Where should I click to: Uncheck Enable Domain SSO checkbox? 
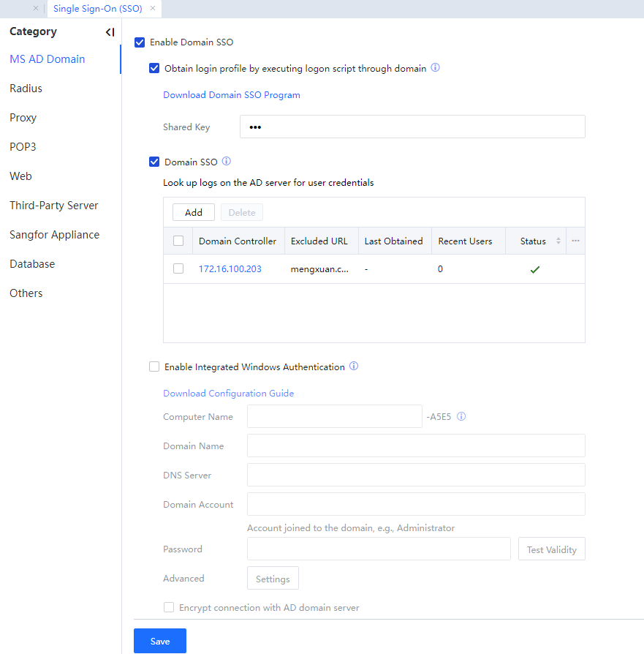(140, 42)
